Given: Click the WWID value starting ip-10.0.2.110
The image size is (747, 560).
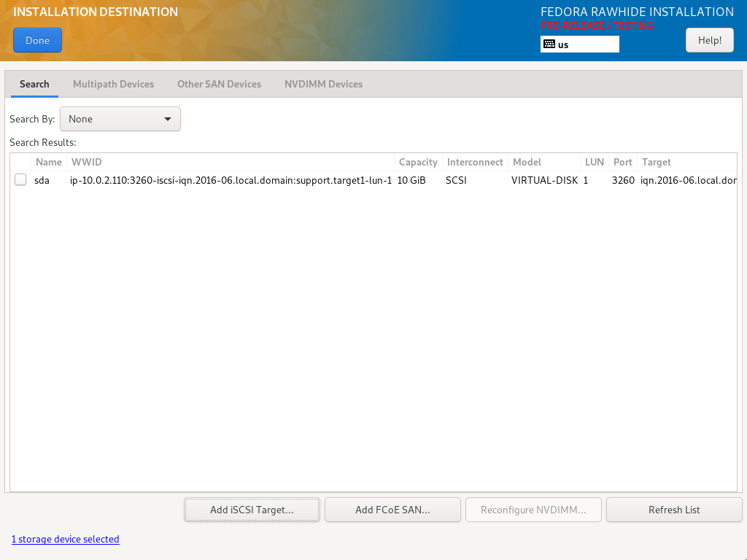Looking at the screenshot, I should [x=231, y=181].
